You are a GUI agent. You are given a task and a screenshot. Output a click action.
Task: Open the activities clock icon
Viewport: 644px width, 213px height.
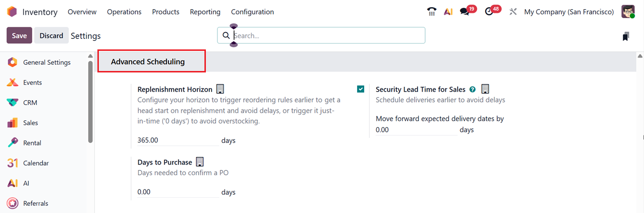tap(489, 12)
